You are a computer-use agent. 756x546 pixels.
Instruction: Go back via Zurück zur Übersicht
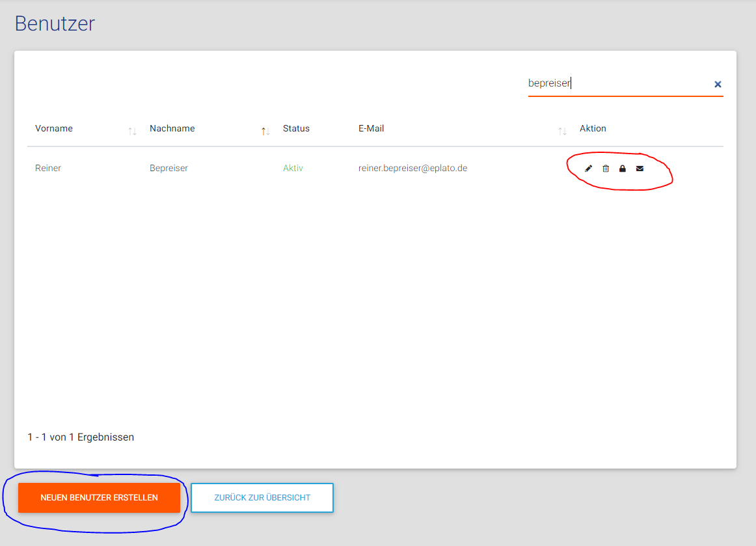click(x=262, y=498)
